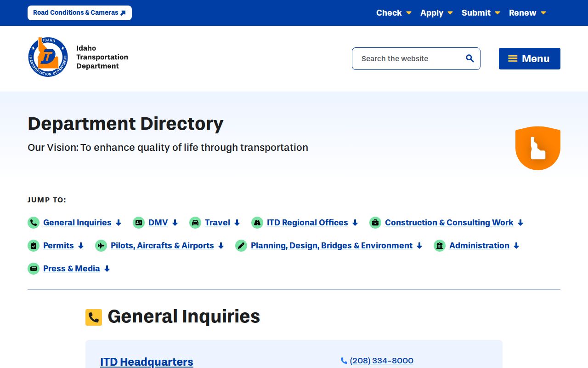Call the (208) 334-8000 phone link

[381, 361]
